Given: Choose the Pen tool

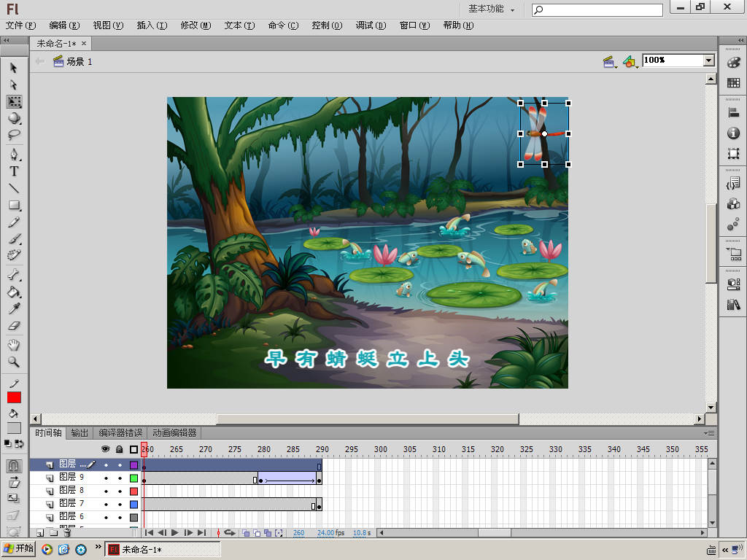Looking at the screenshot, I should pyautogui.click(x=14, y=155).
